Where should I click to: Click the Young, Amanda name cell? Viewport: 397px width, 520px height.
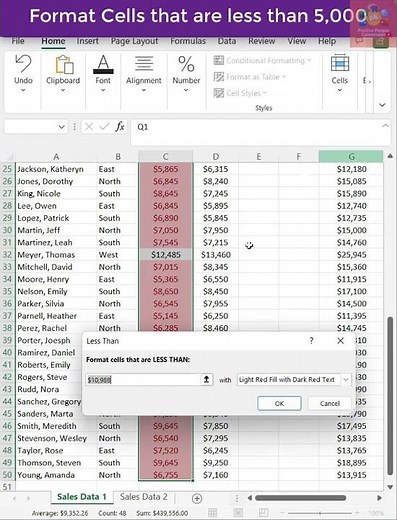56,475
